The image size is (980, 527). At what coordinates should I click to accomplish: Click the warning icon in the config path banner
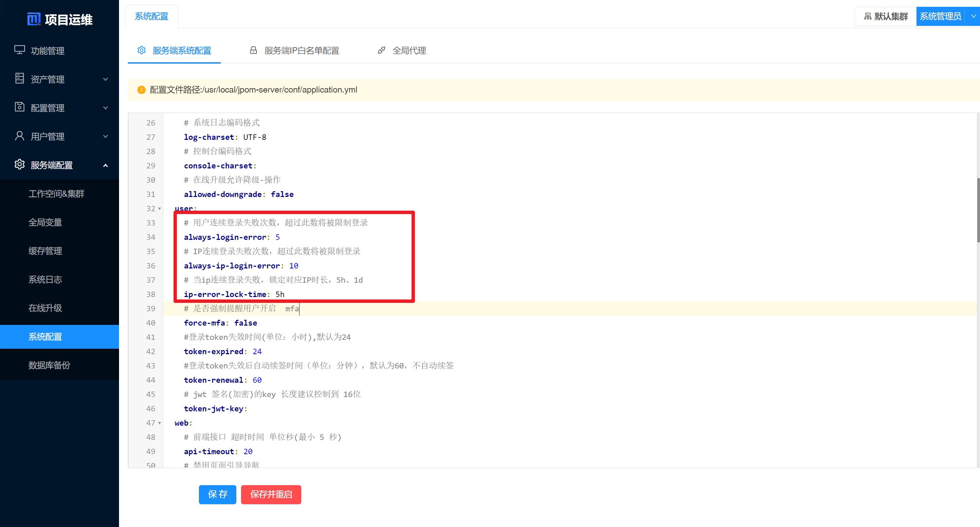tap(141, 90)
